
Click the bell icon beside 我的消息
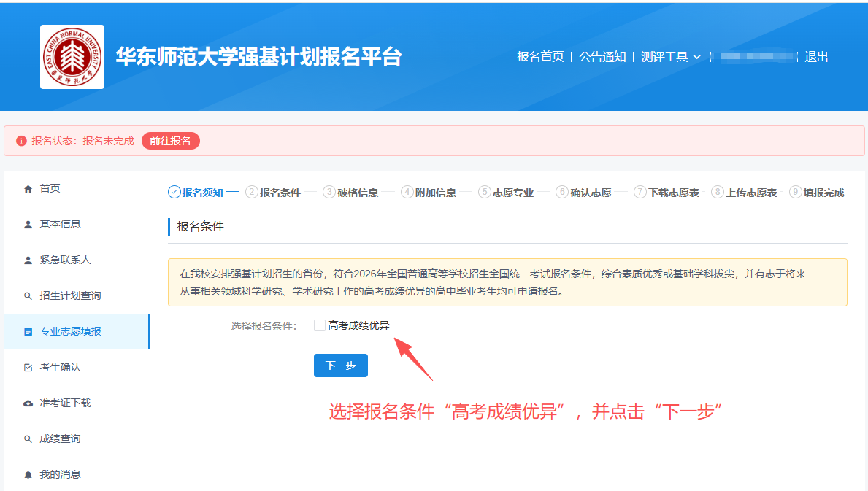click(28, 475)
